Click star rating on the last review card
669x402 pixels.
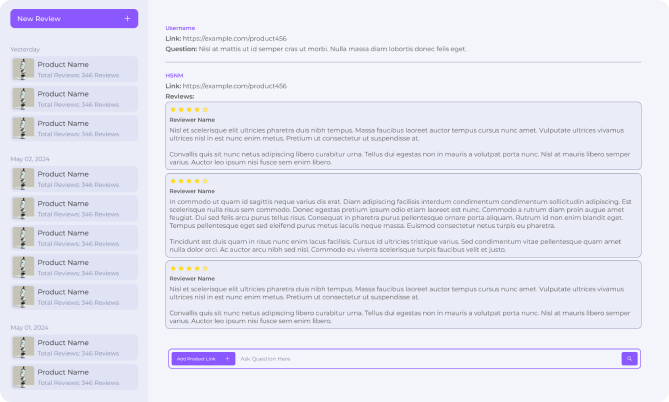tap(189, 268)
